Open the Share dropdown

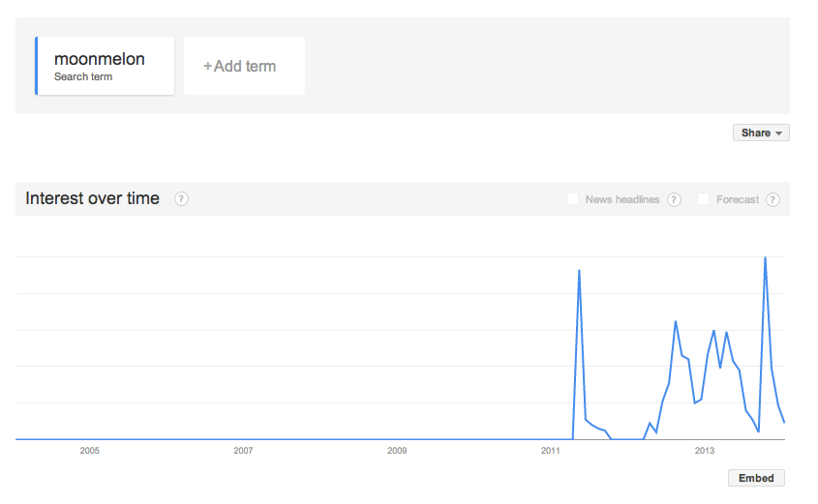click(761, 133)
